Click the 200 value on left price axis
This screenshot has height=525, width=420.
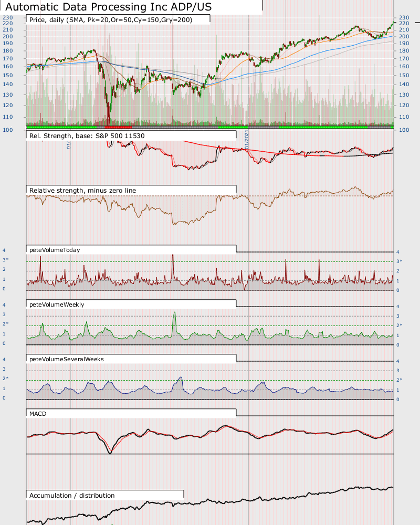[8, 37]
